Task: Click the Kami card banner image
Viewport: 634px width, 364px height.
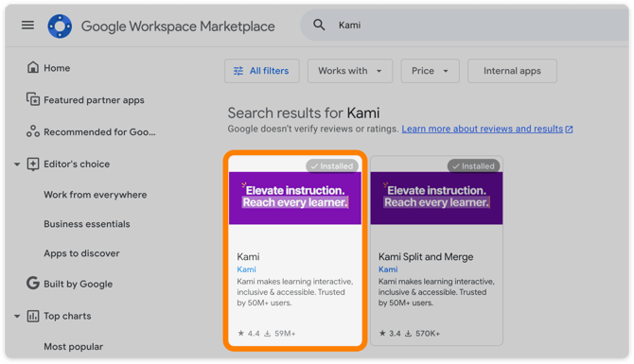Action: pos(295,199)
